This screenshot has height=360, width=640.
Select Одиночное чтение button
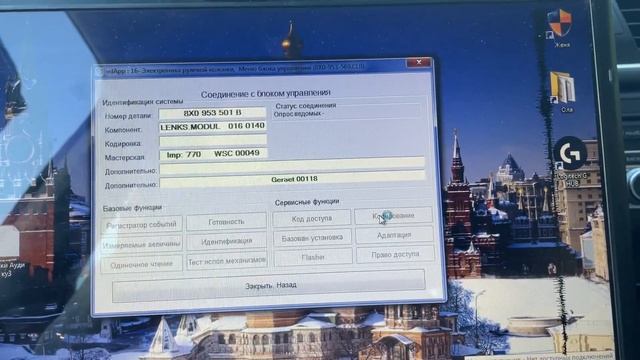(x=142, y=264)
